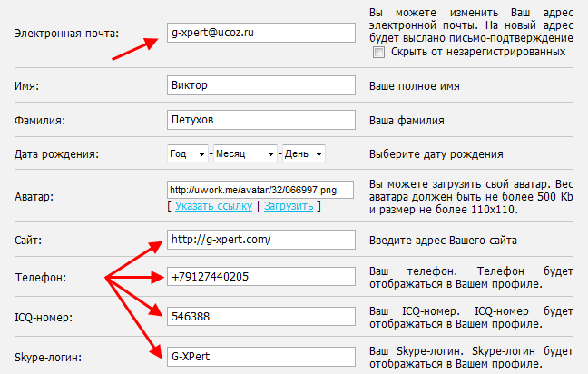Click the 'Аватар:' row label
Viewport: 588px width, 374px height.
(x=34, y=197)
